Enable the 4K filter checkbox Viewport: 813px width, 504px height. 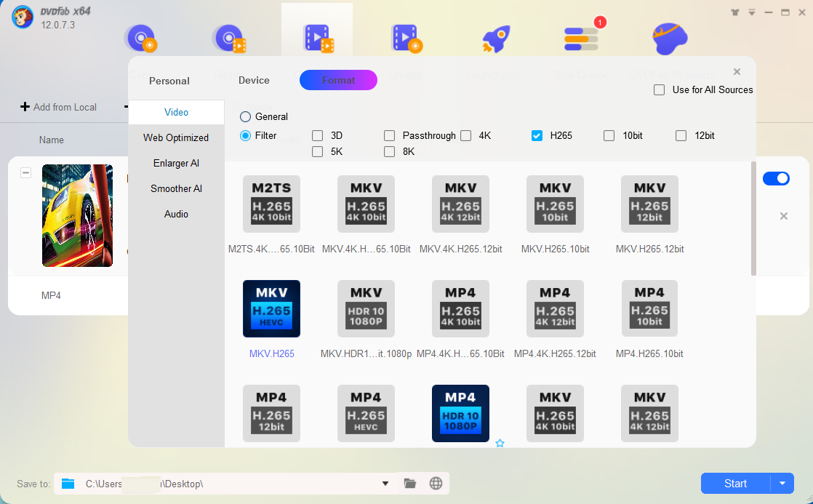click(x=465, y=135)
